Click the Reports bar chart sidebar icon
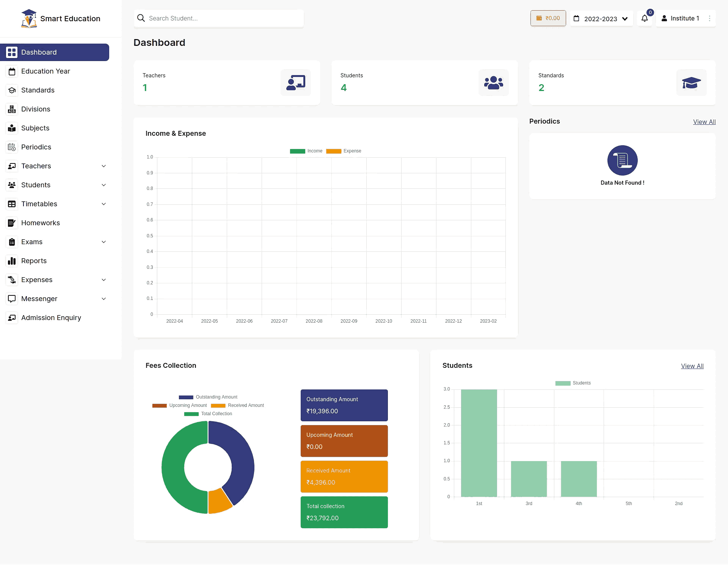 [12, 261]
